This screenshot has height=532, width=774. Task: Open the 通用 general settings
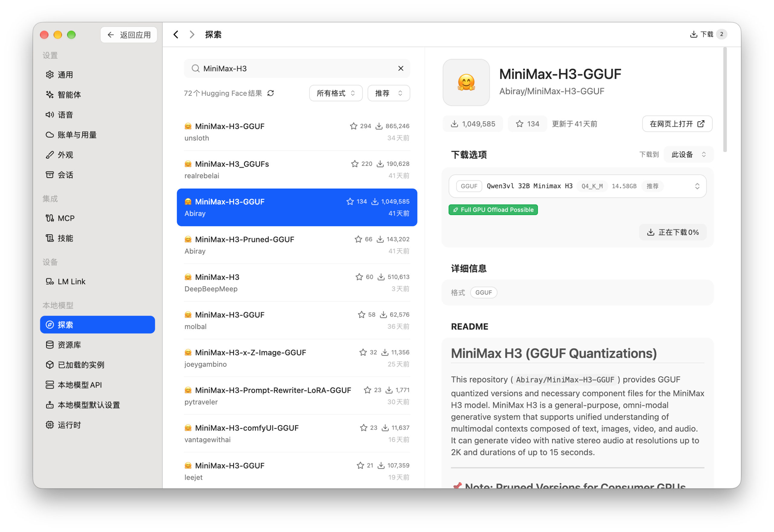[97, 75]
